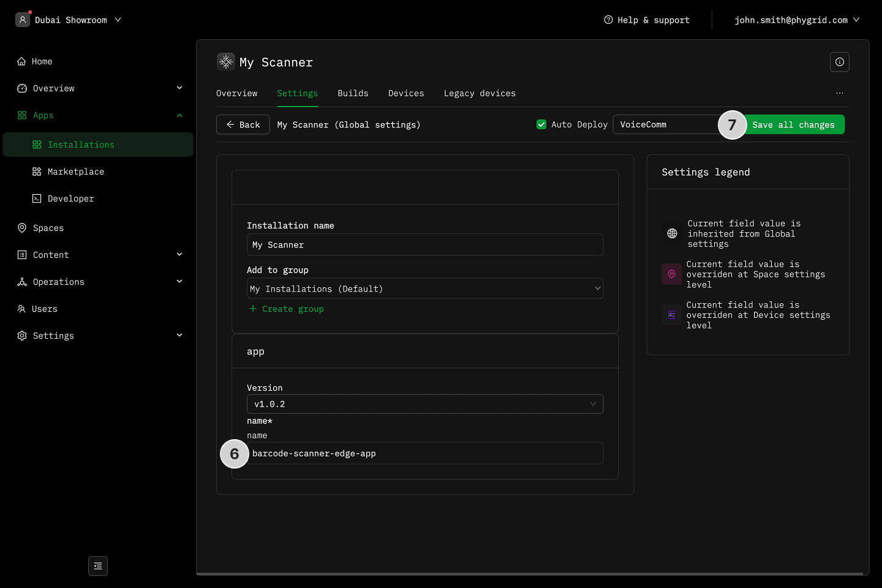882x588 pixels.
Task: Open the three-dot more options menu
Action: (839, 93)
